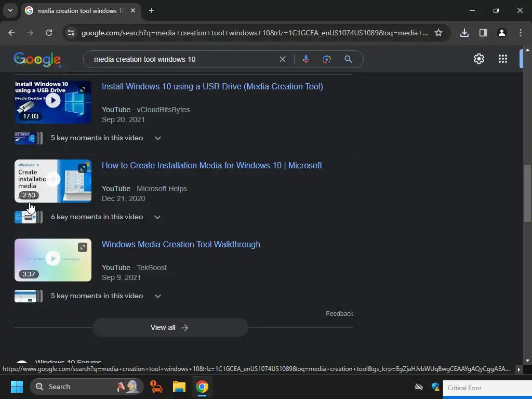Play the 3:37 TekBoost video thumbnail
Image resolution: width=532 pixels, height=399 pixels.
point(53,260)
